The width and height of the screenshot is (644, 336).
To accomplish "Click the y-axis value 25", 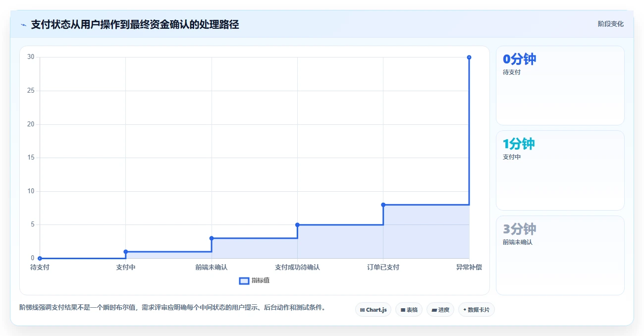I will point(31,91).
